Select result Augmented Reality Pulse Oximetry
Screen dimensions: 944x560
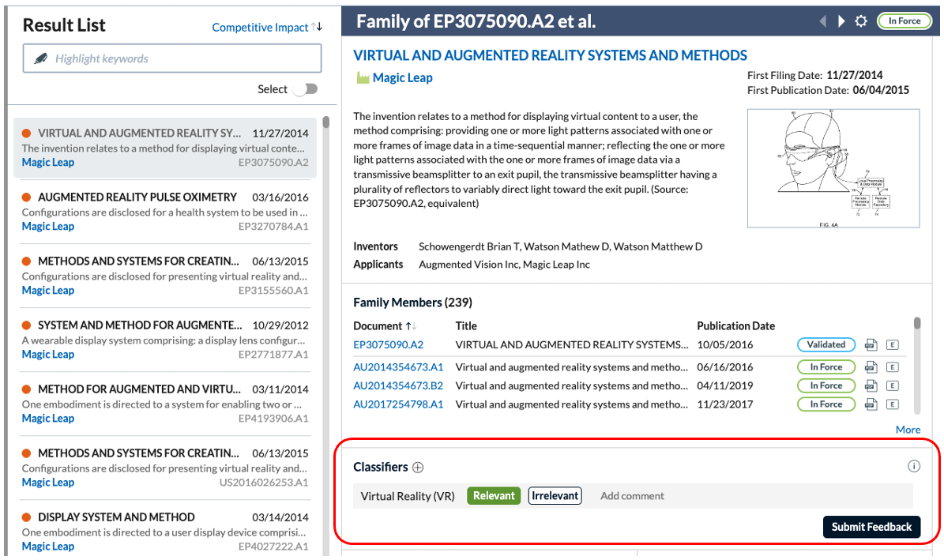[x=165, y=212]
